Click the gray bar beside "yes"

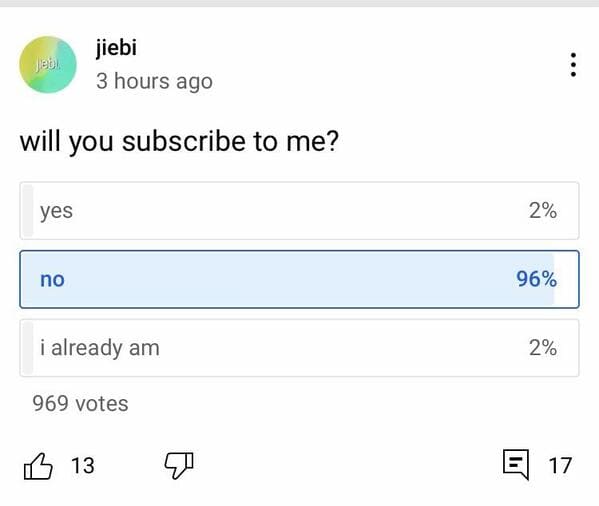(x=28, y=211)
